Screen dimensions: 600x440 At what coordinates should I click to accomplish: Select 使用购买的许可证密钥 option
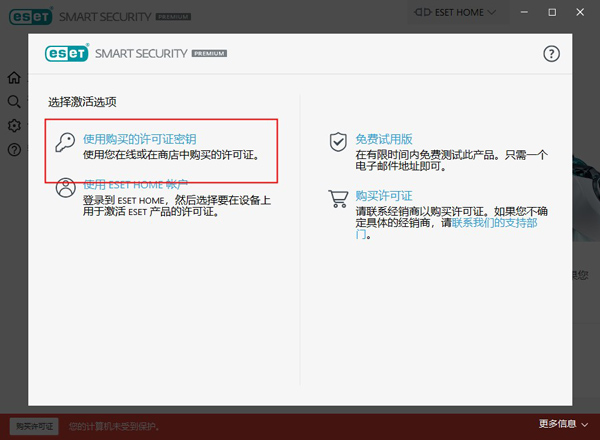(140, 139)
